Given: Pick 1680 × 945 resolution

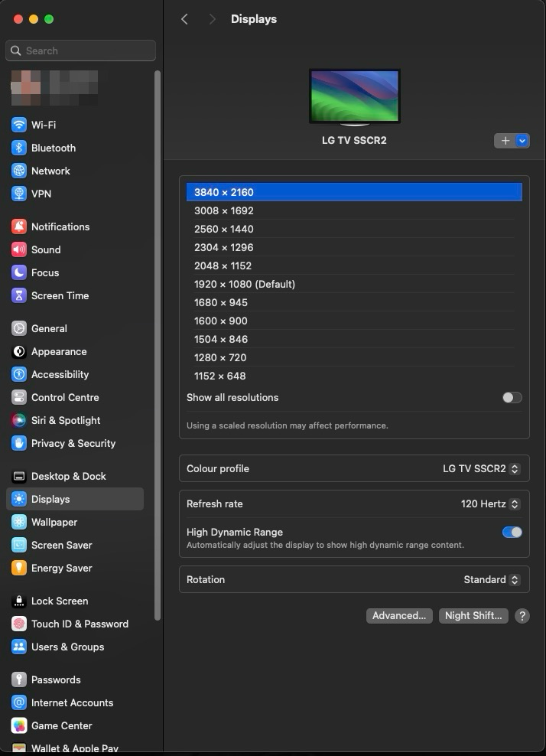Looking at the screenshot, I should (354, 302).
